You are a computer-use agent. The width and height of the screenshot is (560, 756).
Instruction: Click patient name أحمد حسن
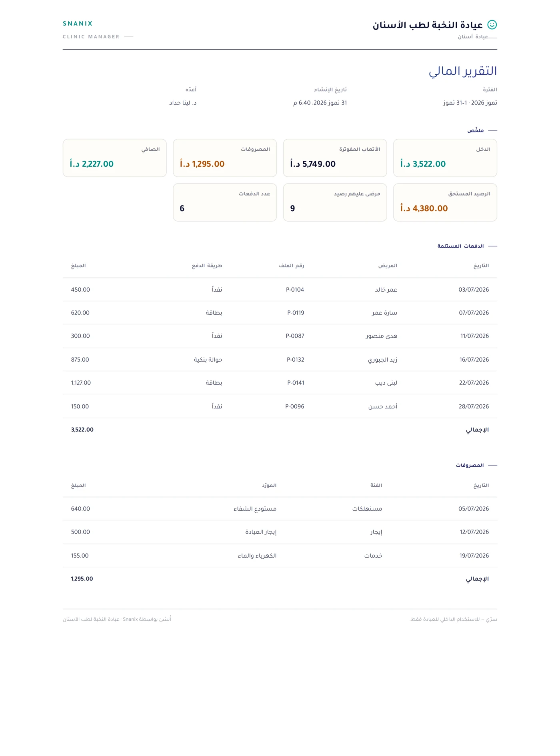click(383, 406)
